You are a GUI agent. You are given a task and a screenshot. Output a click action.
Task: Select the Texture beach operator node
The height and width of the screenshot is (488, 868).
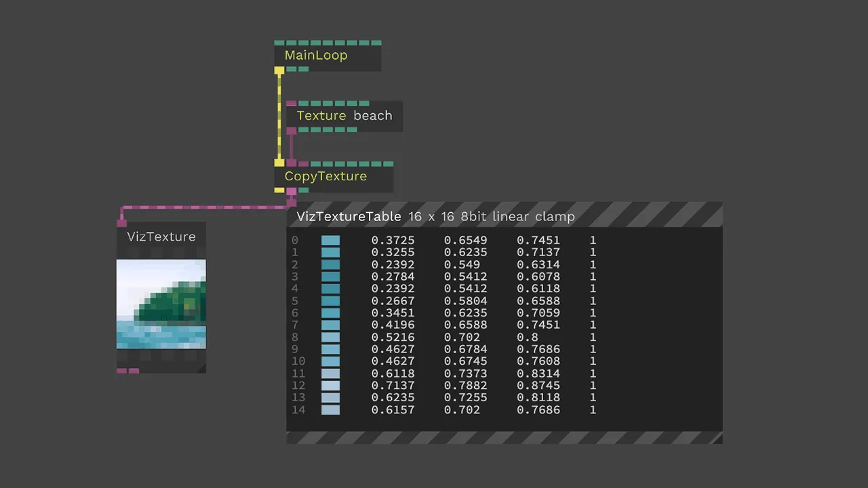coord(344,116)
